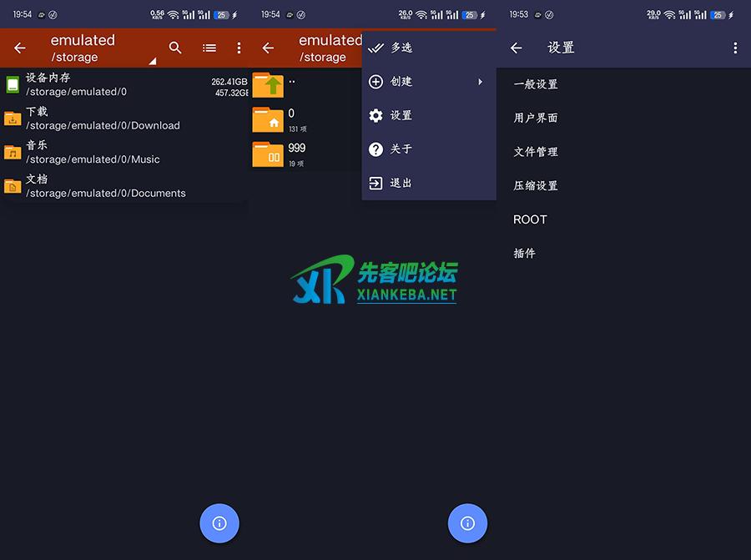Open 一般设置 general settings
Image resolution: width=751 pixels, height=560 pixels.
point(536,84)
